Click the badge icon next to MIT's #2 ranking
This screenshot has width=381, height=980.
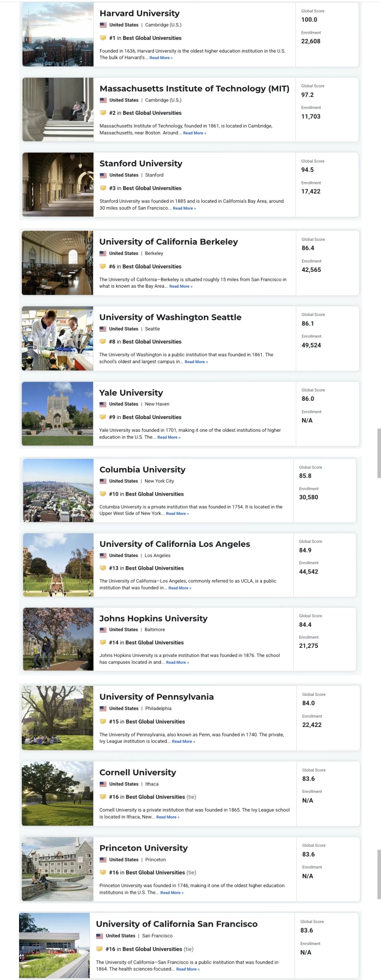coord(103,113)
